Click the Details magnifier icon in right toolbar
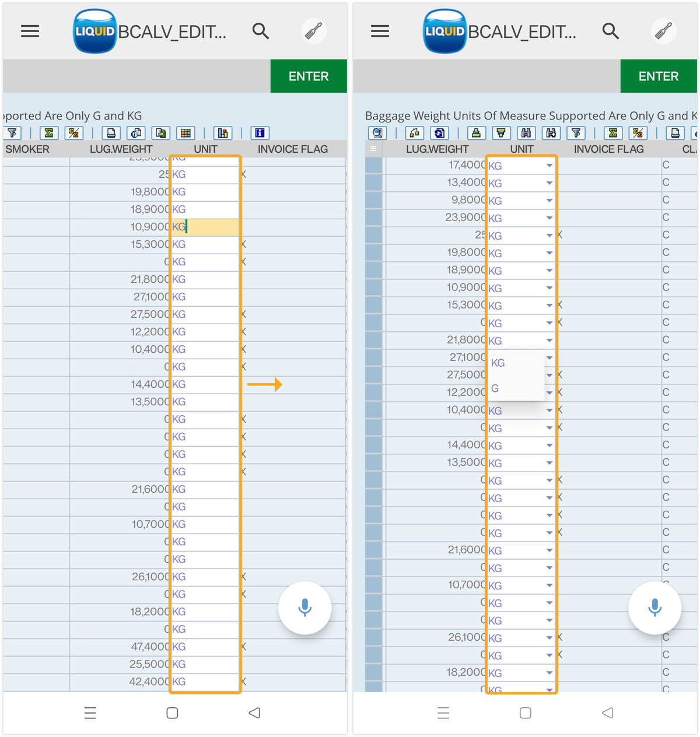The width and height of the screenshot is (700, 737). click(x=377, y=133)
